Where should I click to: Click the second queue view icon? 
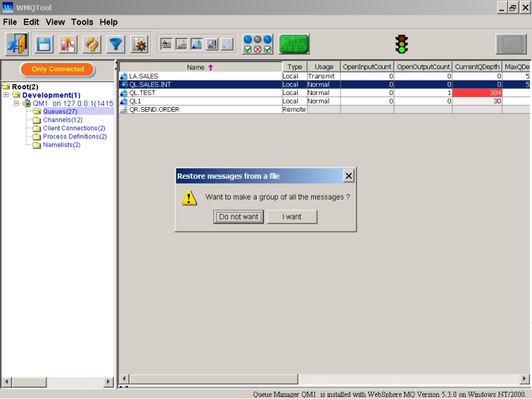[182, 45]
